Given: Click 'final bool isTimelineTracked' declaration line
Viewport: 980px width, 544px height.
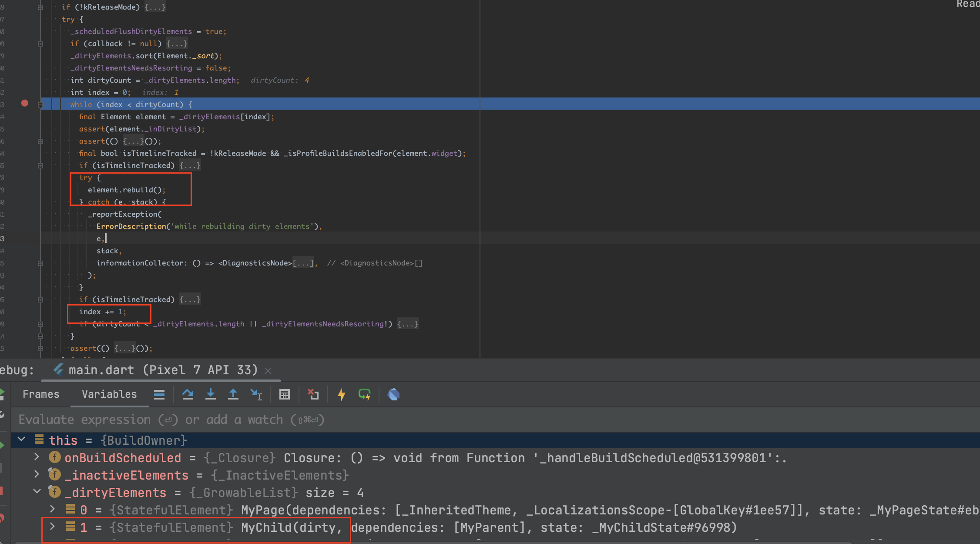Looking at the screenshot, I should (272, 153).
